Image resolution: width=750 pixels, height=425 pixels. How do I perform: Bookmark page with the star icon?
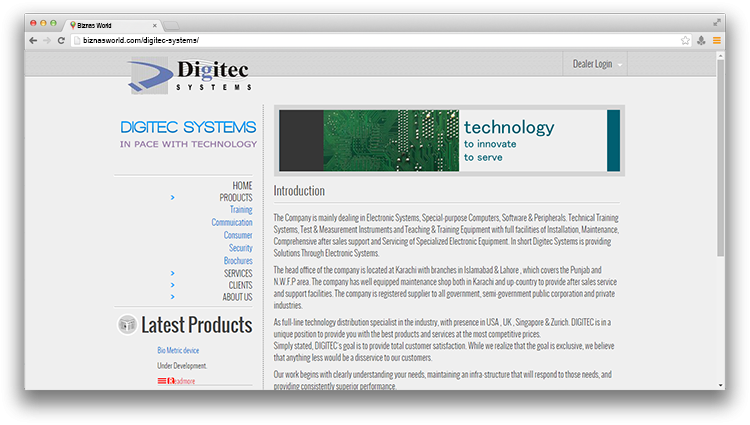coord(685,40)
